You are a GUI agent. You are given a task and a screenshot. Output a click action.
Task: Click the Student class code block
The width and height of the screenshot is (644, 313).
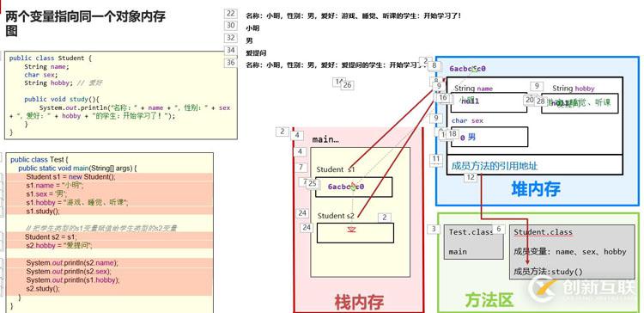[121, 95]
